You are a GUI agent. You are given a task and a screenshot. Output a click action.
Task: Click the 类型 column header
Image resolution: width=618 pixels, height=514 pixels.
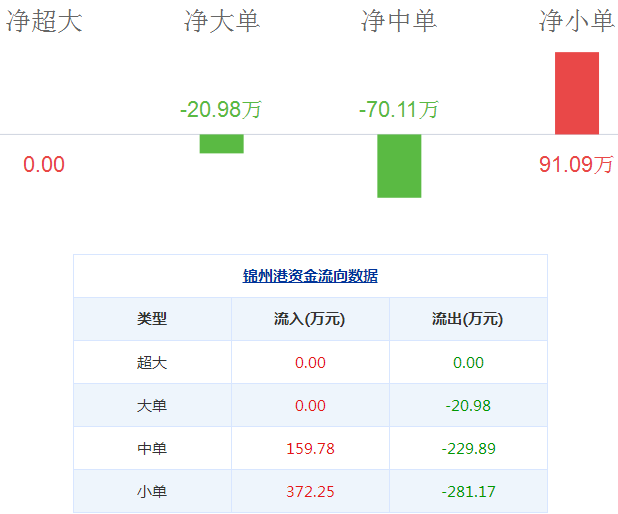point(152,319)
